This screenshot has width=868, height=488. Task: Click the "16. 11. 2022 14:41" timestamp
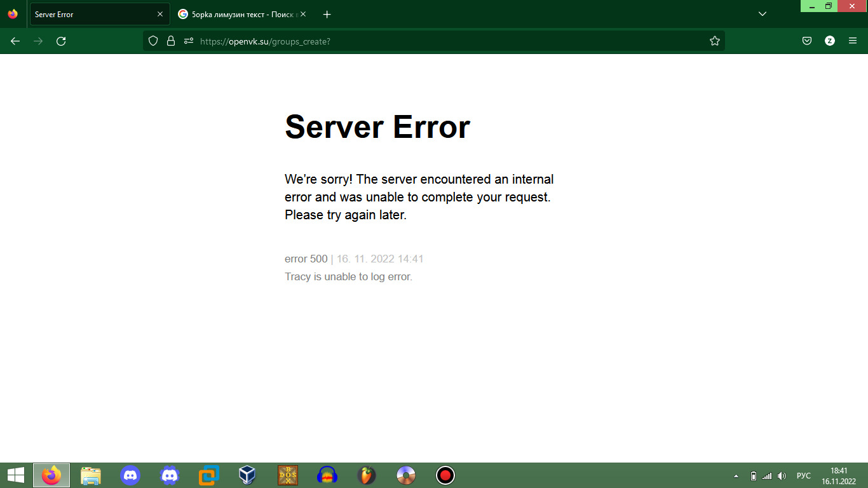[380, 259]
